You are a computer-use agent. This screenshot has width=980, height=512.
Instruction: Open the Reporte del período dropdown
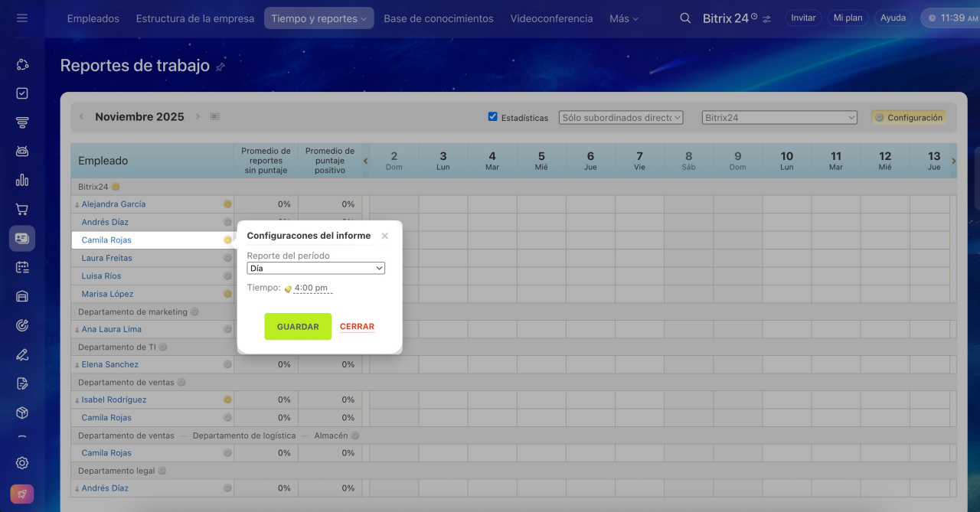tap(315, 269)
